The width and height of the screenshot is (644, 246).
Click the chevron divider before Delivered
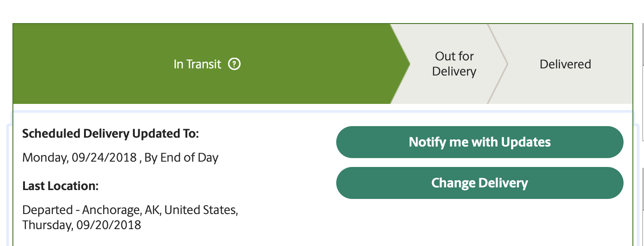[x=498, y=64]
